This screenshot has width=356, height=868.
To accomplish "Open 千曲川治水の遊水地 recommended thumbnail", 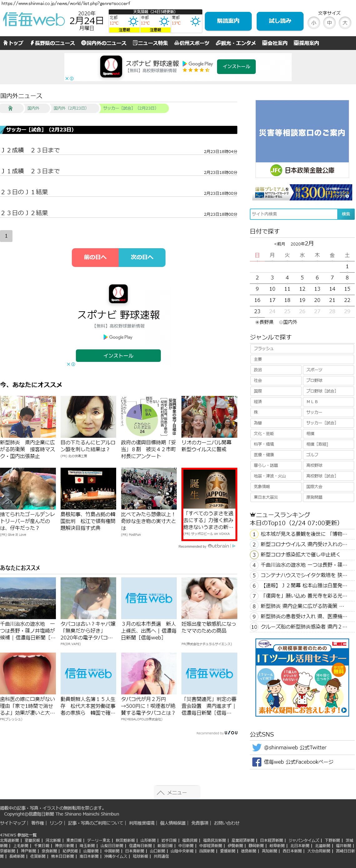I will pyautogui.click(x=28, y=598).
